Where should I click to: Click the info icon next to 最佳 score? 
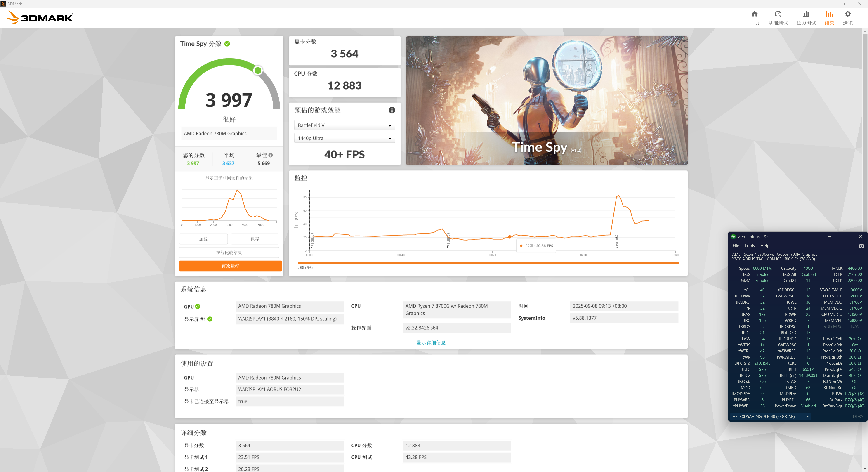pos(271,155)
